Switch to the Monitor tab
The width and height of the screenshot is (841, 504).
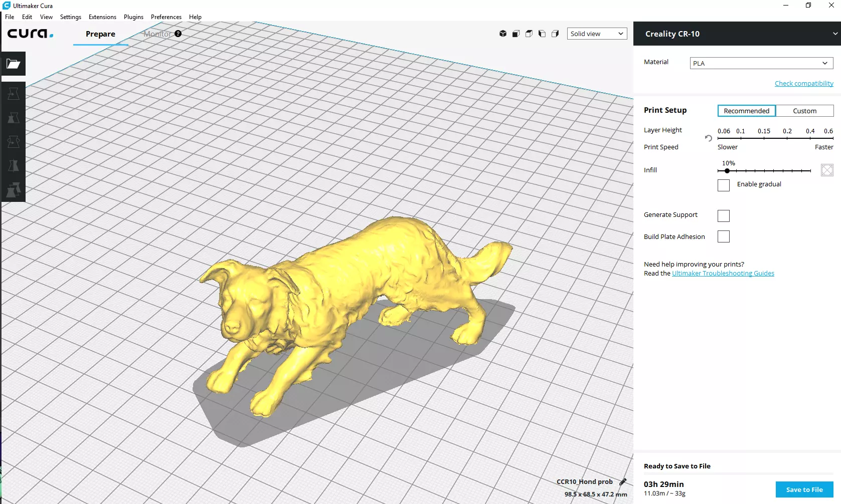157,34
